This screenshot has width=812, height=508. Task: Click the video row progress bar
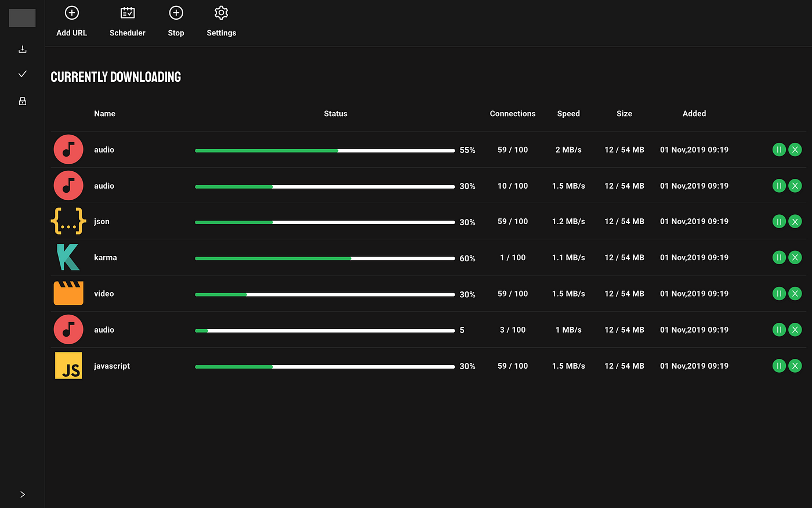click(325, 294)
